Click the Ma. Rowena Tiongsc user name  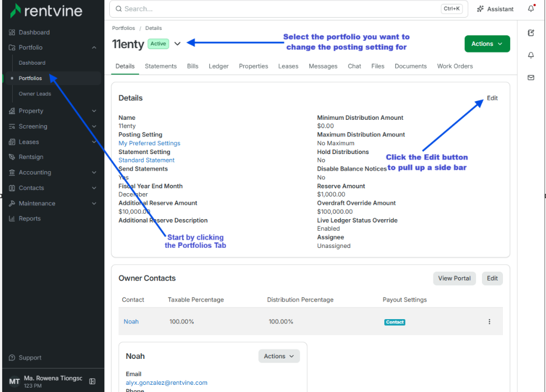click(x=53, y=378)
